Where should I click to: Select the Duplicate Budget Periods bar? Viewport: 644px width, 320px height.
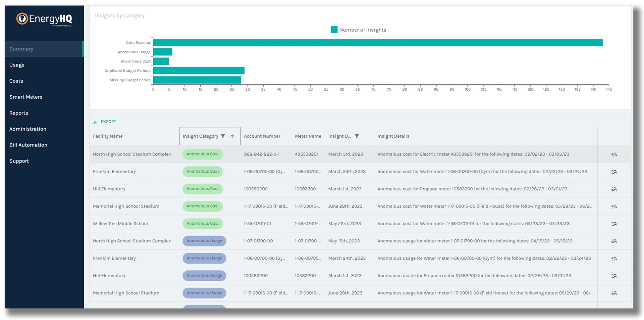[x=199, y=71]
